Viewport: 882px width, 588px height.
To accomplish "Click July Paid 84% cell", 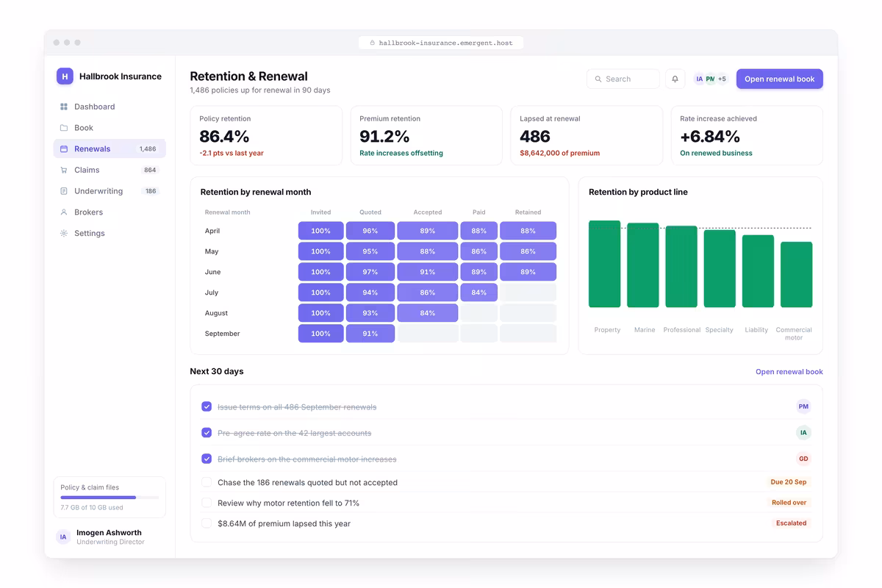I will point(479,293).
